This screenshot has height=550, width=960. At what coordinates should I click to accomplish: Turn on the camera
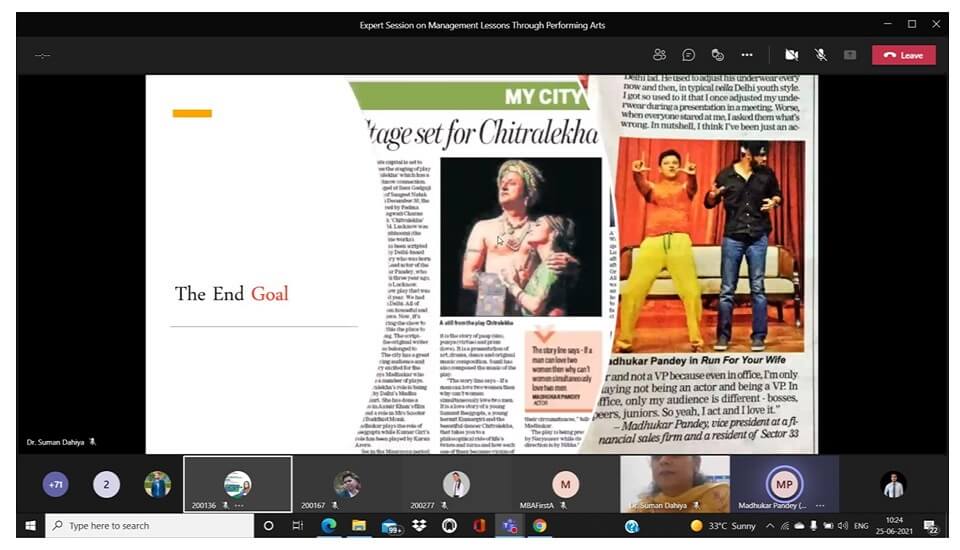coord(791,55)
